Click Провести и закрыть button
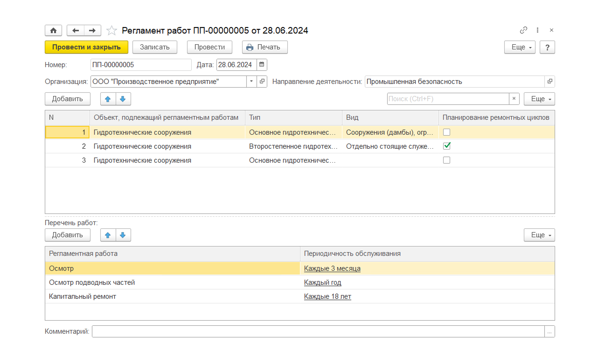The width and height of the screenshot is (598, 364). [86, 47]
